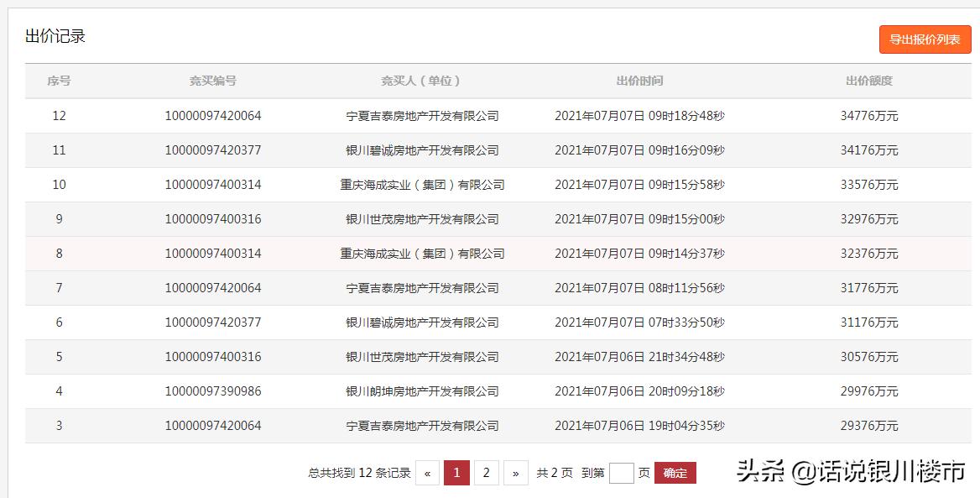Click sequence number 11 cell
This screenshot has height=498, width=980.
pos(59,150)
